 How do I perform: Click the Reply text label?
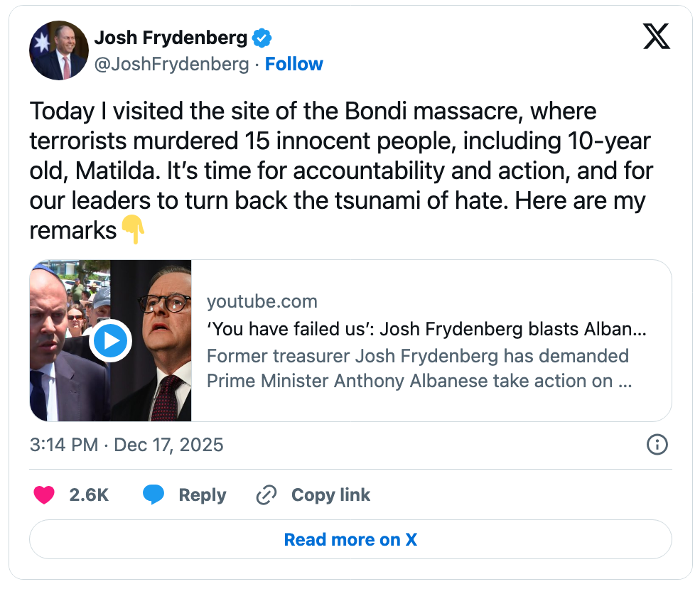[x=202, y=495]
